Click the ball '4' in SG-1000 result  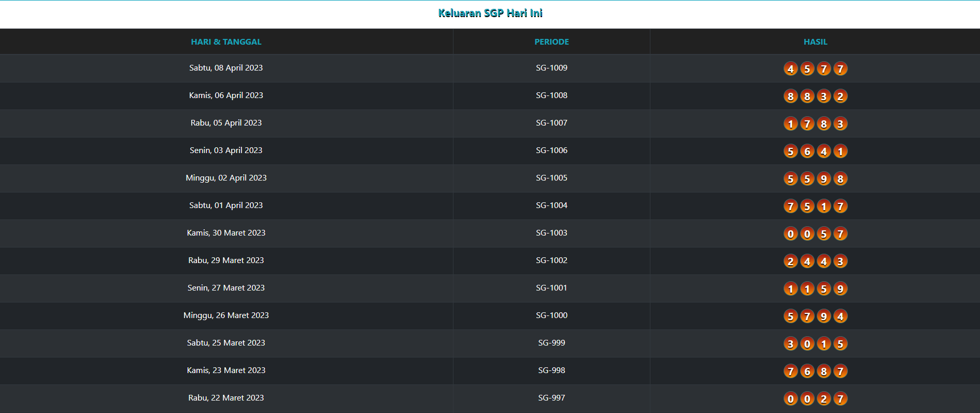click(841, 316)
